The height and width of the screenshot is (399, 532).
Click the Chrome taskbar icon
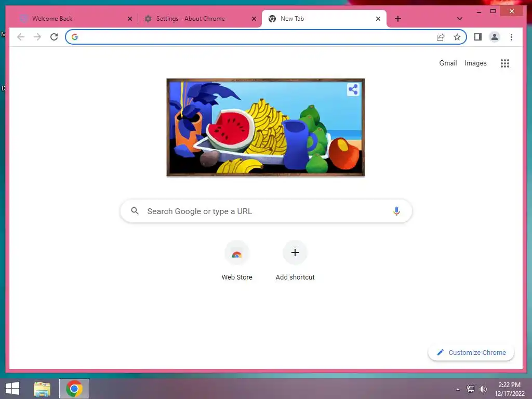pos(74,389)
